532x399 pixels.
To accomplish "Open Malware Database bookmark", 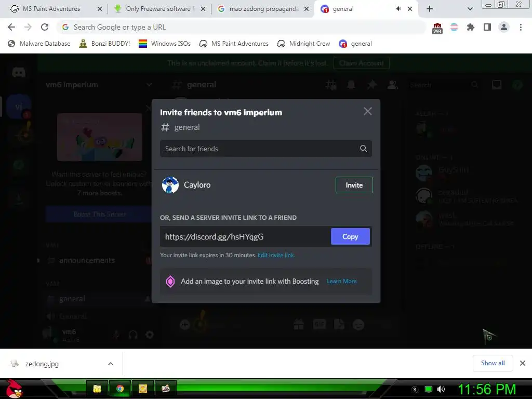I will [39, 44].
